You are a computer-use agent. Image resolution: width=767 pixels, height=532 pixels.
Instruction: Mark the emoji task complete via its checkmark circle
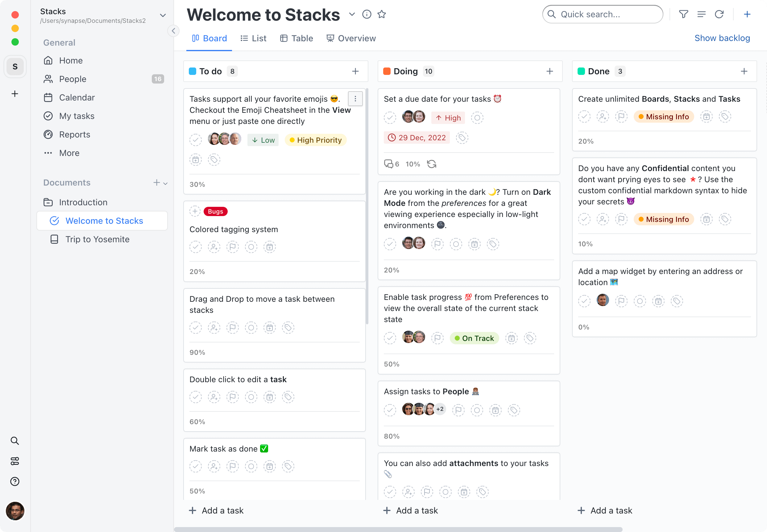tap(196, 140)
